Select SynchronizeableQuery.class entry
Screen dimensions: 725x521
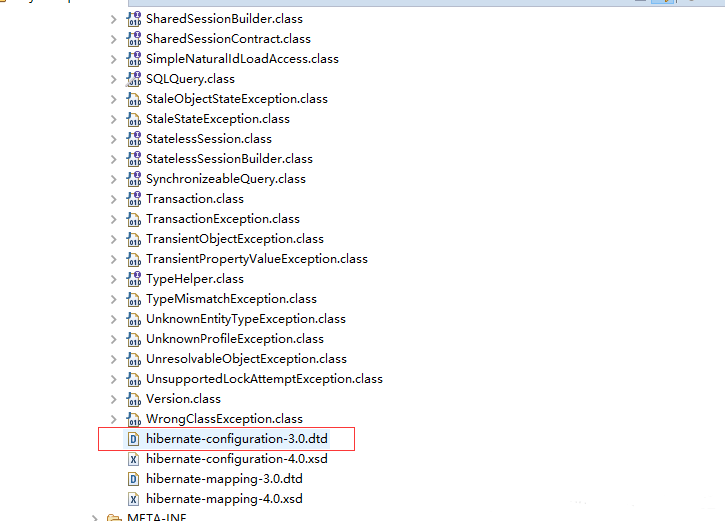coord(226,179)
